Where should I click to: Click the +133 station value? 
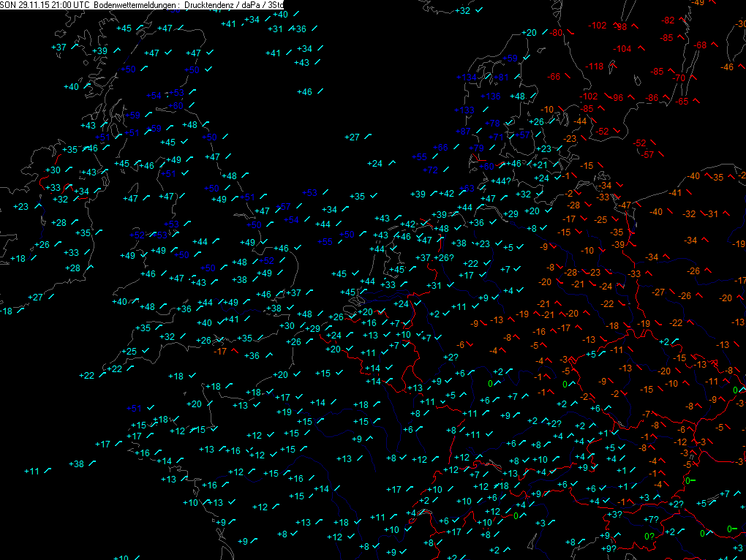pyautogui.click(x=464, y=110)
